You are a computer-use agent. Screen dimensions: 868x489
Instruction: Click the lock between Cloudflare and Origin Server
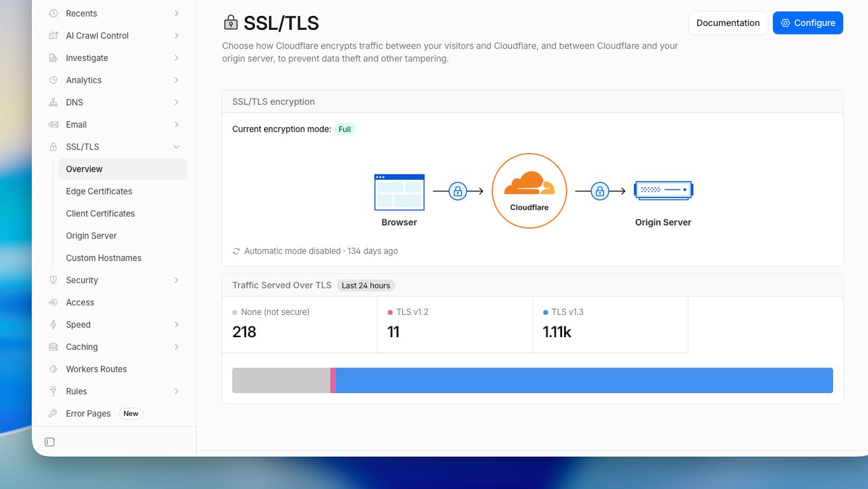pyautogui.click(x=600, y=191)
